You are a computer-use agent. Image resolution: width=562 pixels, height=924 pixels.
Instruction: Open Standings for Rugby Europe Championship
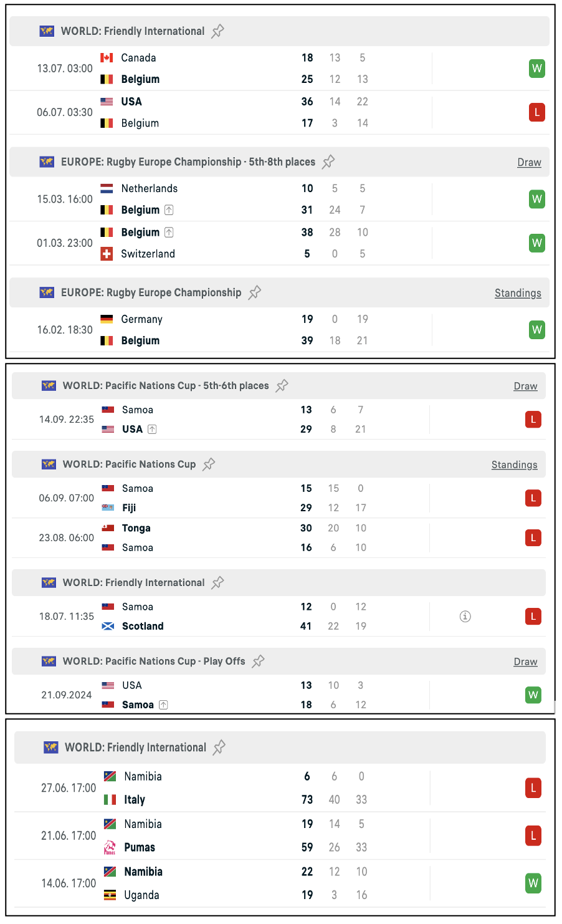tap(518, 294)
